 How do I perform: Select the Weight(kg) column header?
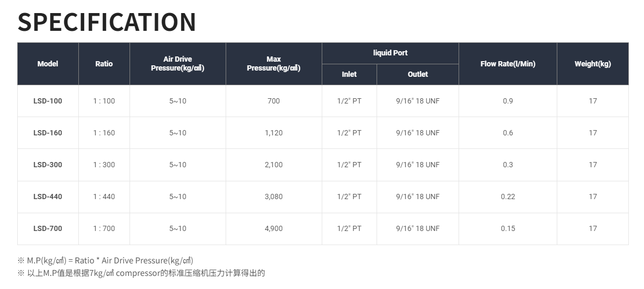(x=592, y=64)
